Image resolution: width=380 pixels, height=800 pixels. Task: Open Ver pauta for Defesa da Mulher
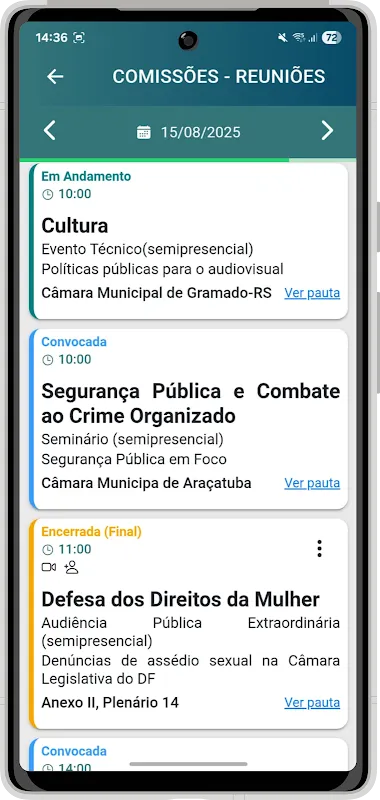(312, 703)
